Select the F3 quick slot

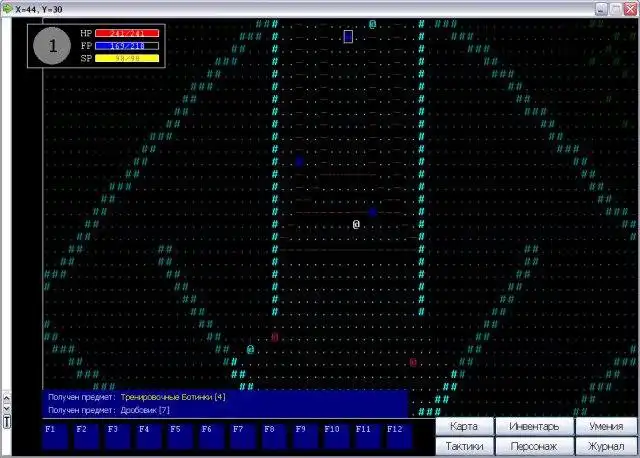(118, 436)
